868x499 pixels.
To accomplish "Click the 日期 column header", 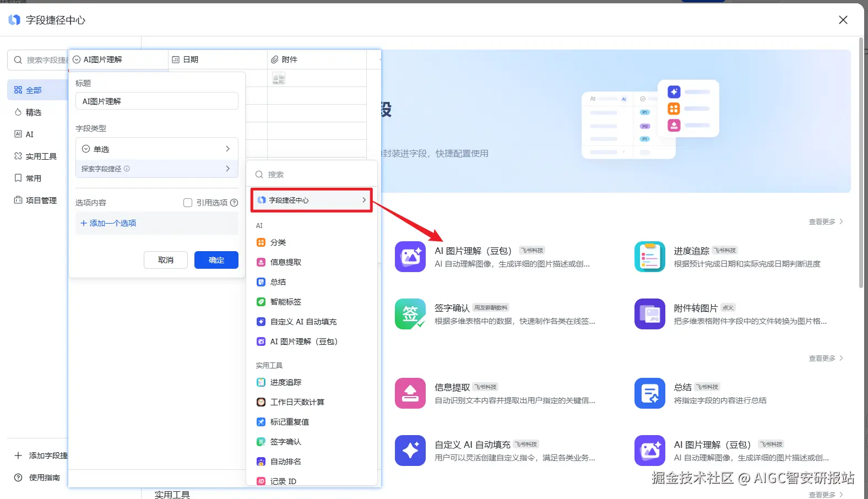I will [218, 59].
